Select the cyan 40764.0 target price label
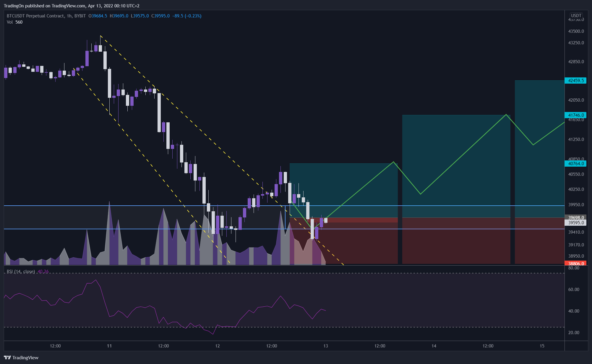This screenshot has height=364, width=592. (x=575, y=163)
